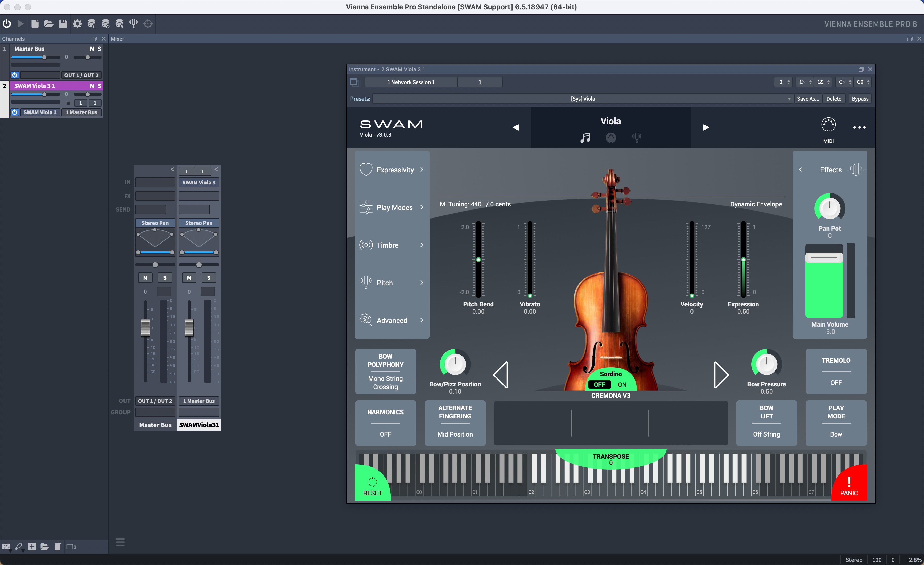Toggle the power button of the Master Bus channel
Screen dimensions: 924x565
tap(15, 75)
